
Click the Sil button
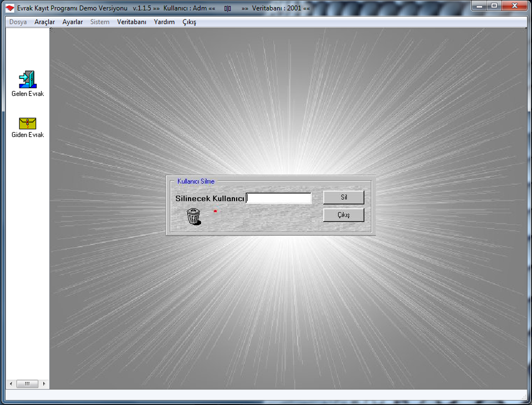344,198
